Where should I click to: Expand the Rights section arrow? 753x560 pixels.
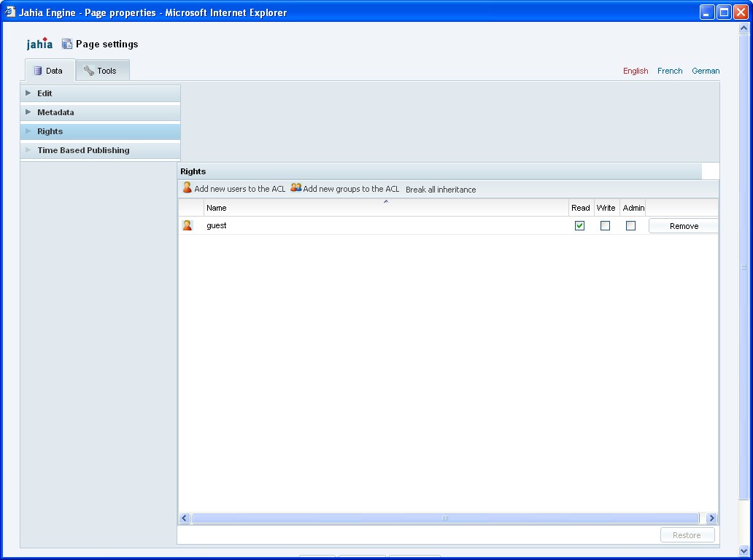(28, 131)
